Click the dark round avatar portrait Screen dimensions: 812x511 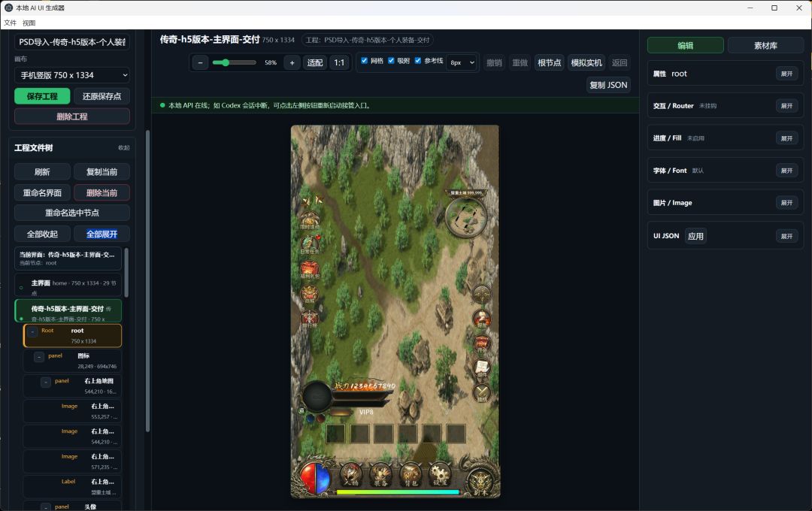317,397
